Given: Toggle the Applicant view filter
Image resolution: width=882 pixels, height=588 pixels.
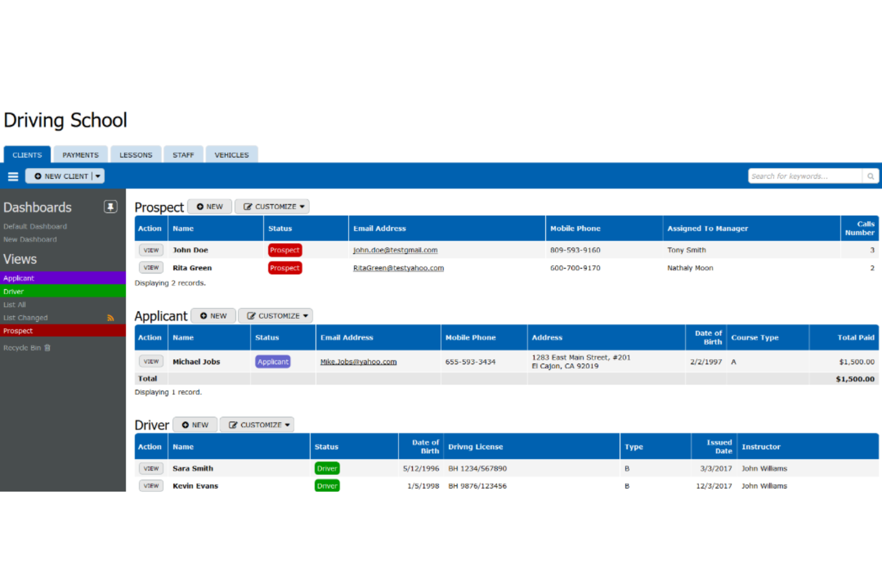Looking at the screenshot, I should tap(18, 278).
